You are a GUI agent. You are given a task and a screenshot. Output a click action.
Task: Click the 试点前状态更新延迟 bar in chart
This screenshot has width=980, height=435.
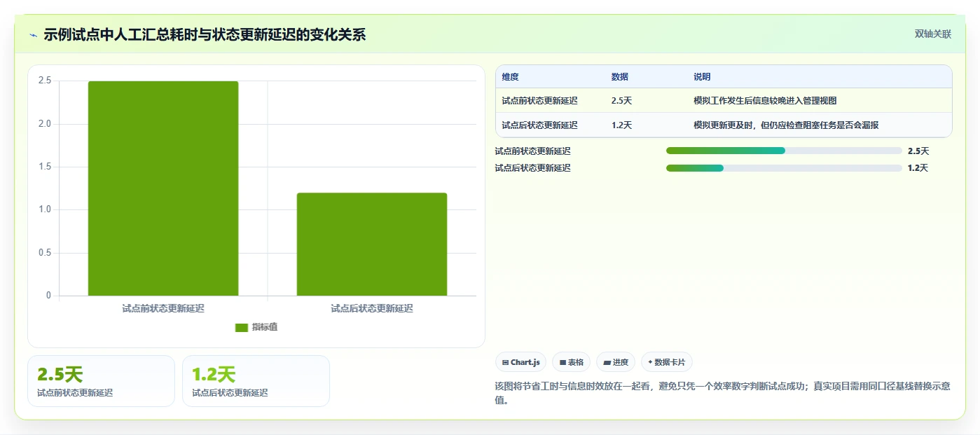[163, 188]
